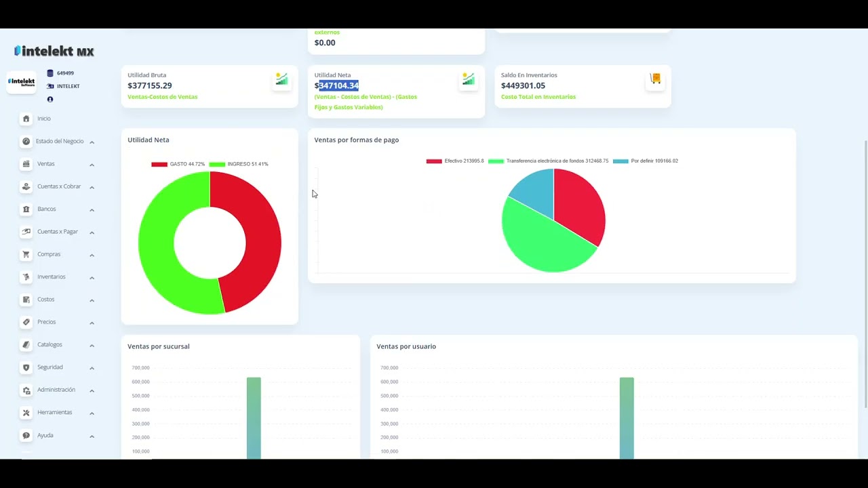
Task: Click the Inventarios dolly icon
Action: pyautogui.click(x=26, y=277)
